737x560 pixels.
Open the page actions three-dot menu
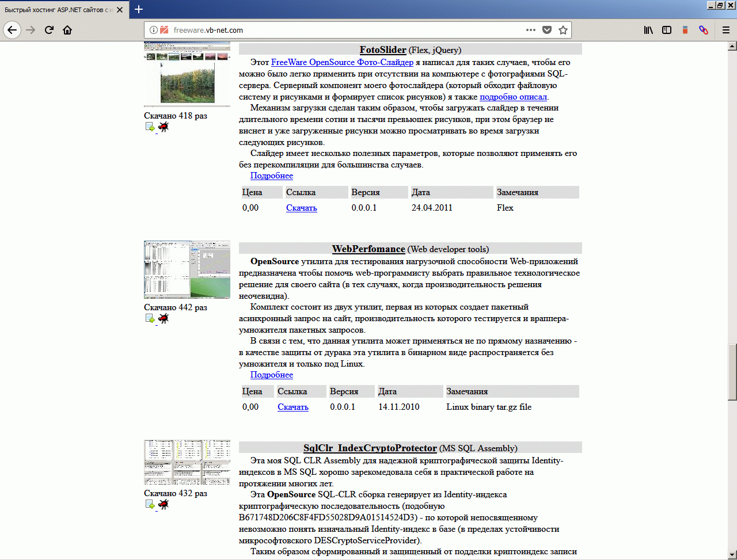point(531,30)
